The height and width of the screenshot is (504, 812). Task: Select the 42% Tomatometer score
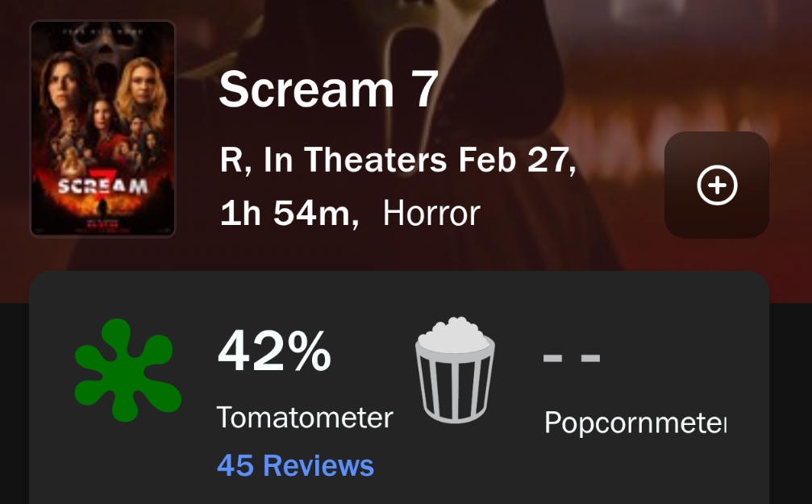(x=274, y=352)
